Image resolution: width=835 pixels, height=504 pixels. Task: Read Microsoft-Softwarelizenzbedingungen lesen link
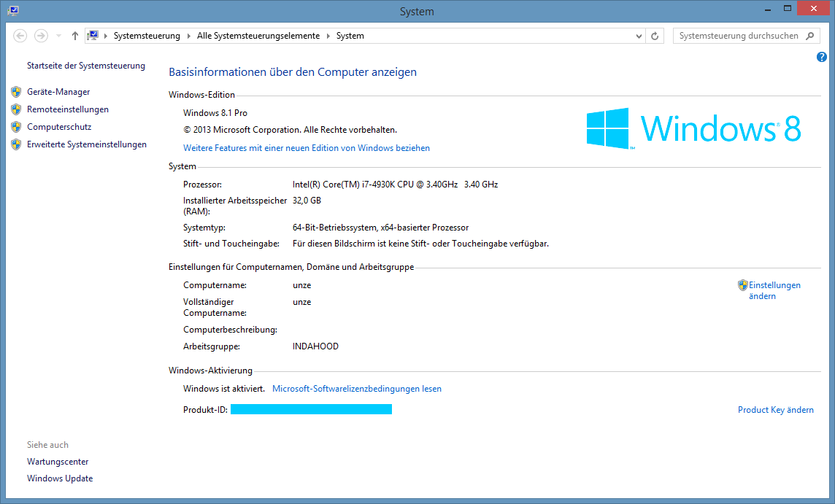(357, 389)
